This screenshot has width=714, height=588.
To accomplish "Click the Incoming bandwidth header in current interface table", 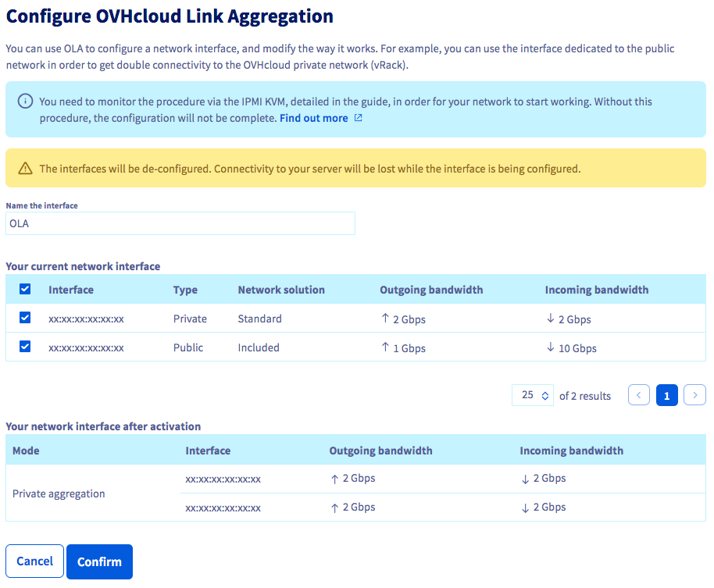I will pyautogui.click(x=597, y=290).
